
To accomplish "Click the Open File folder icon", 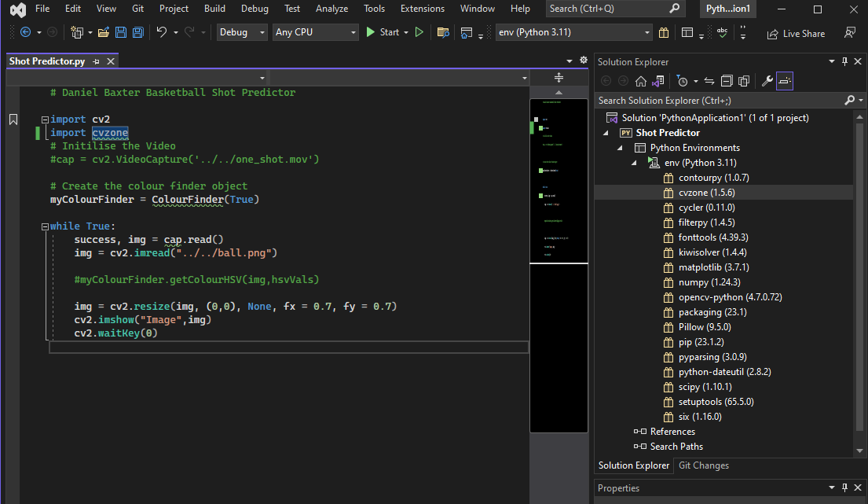I will coord(104,33).
